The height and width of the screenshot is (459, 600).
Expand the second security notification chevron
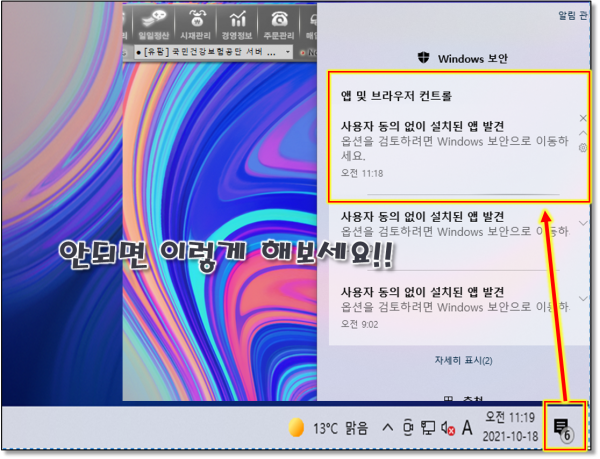[x=584, y=223]
